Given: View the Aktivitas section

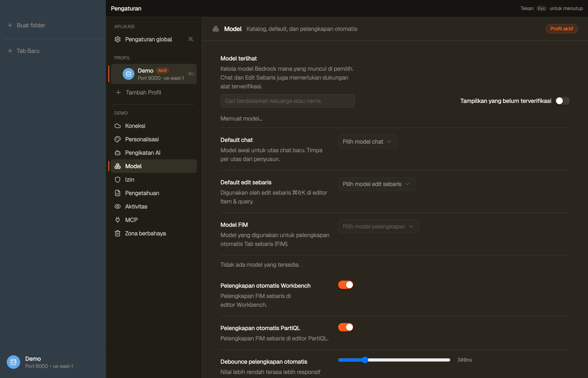Looking at the screenshot, I should (154, 206).
